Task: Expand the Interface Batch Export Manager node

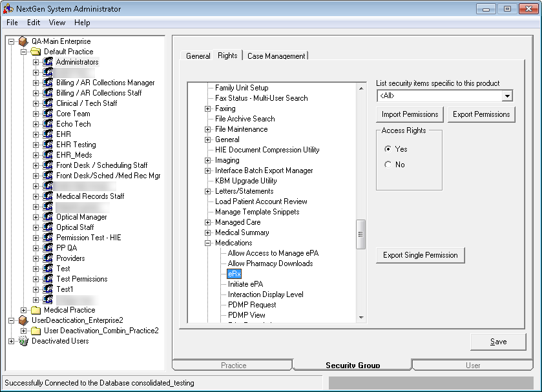Action: (x=208, y=170)
